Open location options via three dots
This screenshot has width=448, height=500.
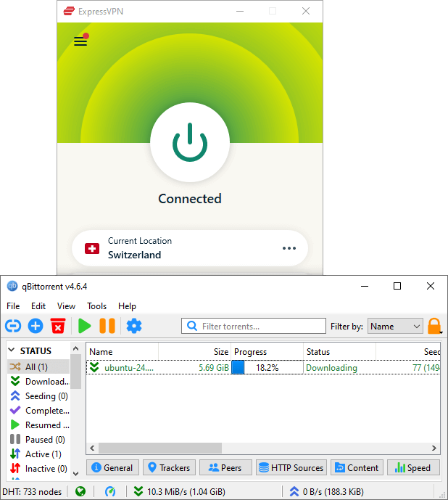coord(289,248)
